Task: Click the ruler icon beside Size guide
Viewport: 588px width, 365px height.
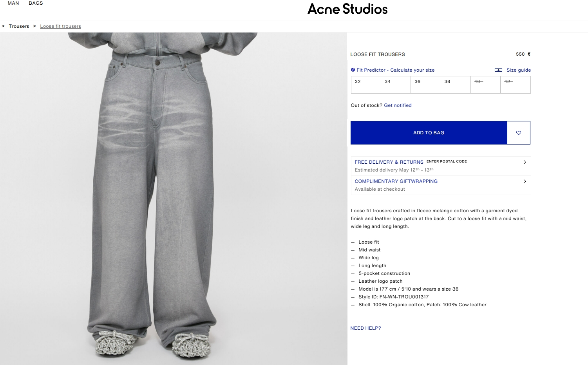Action: pos(498,70)
